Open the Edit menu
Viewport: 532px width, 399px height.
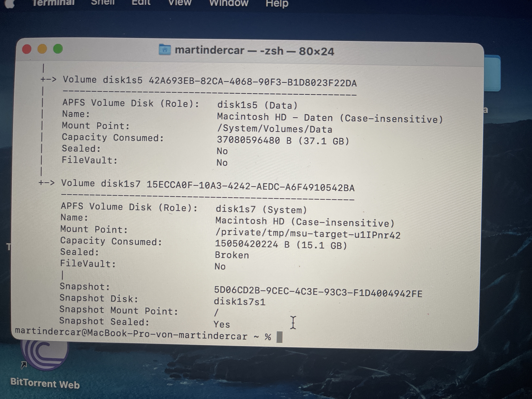pos(141,2)
